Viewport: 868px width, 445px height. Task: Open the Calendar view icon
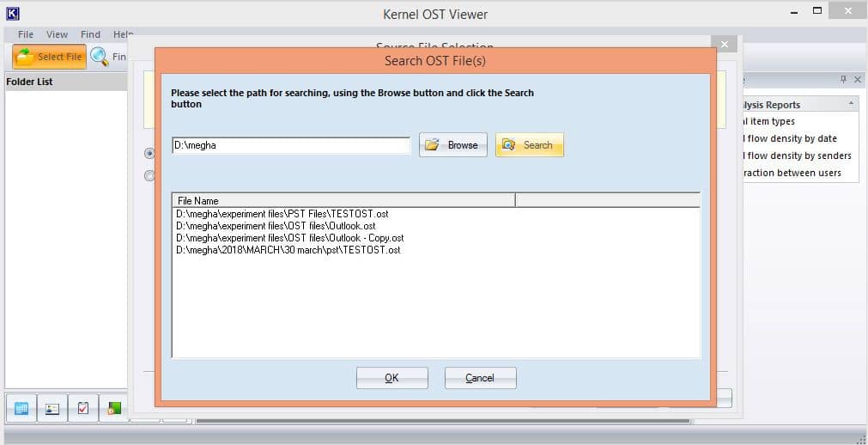(21, 409)
